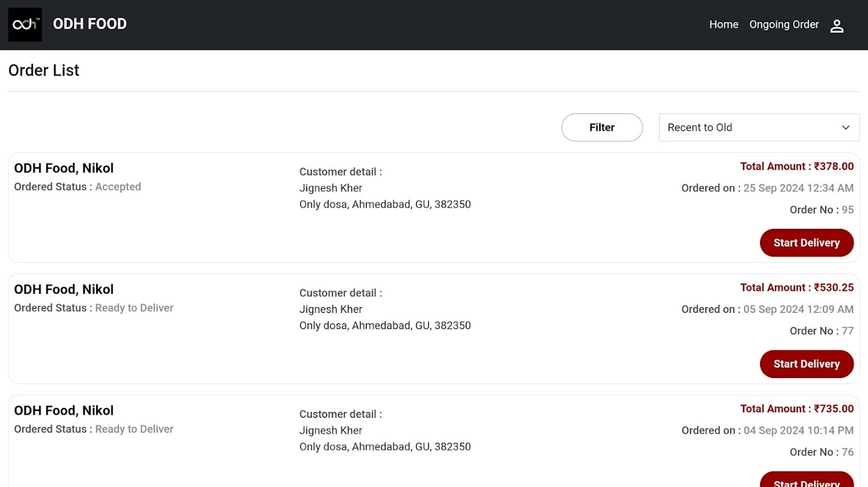This screenshot has height=487, width=868.
Task: Click the Order List page heading
Action: tap(44, 71)
